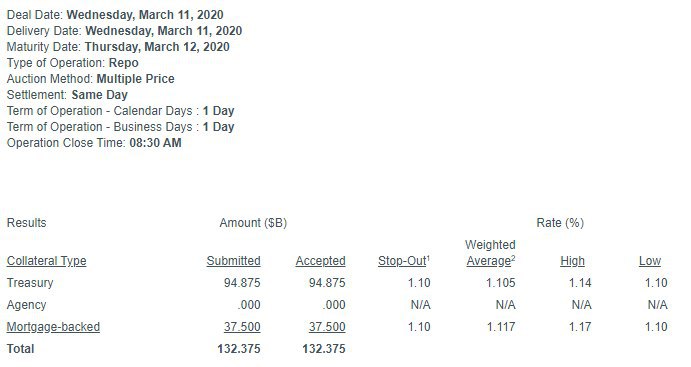This screenshot has width=691, height=367.
Task: Select the Agency row label
Action: [x=26, y=305]
